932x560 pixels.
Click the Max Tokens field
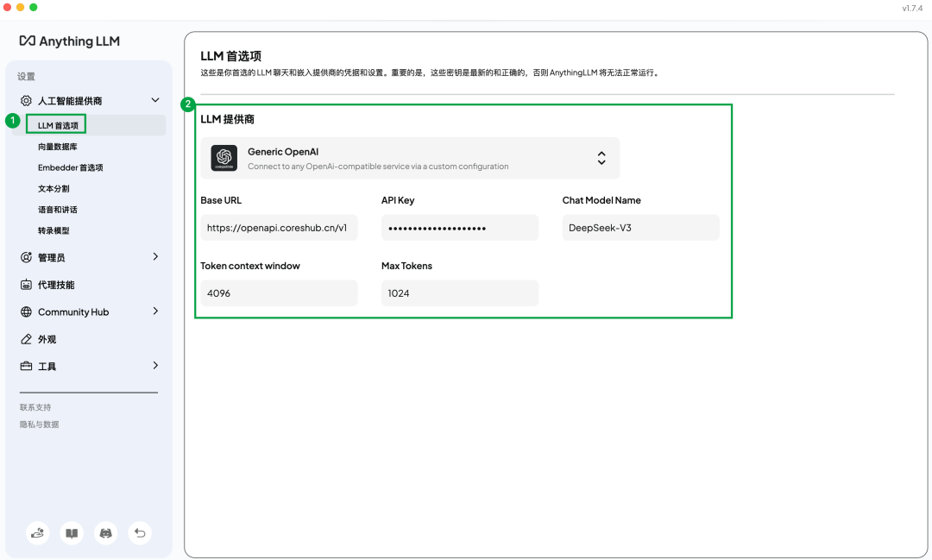[x=460, y=293]
